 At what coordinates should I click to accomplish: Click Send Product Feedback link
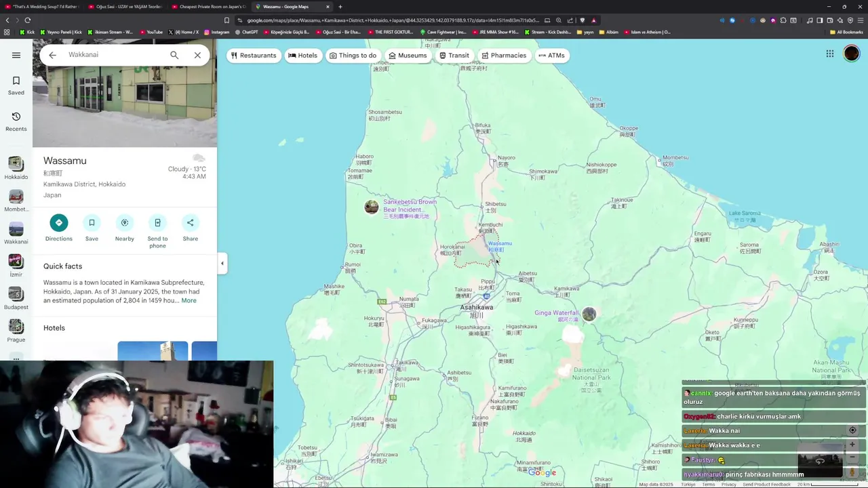point(766,485)
